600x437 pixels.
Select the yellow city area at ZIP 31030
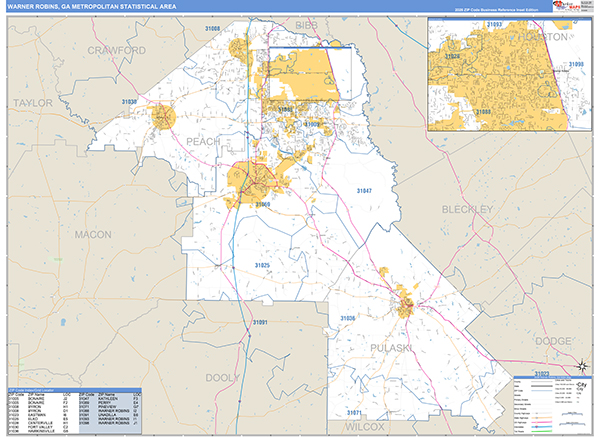click(163, 116)
